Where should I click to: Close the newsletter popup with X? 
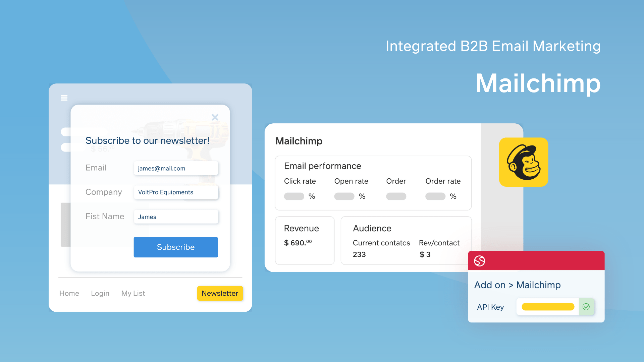(215, 117)
